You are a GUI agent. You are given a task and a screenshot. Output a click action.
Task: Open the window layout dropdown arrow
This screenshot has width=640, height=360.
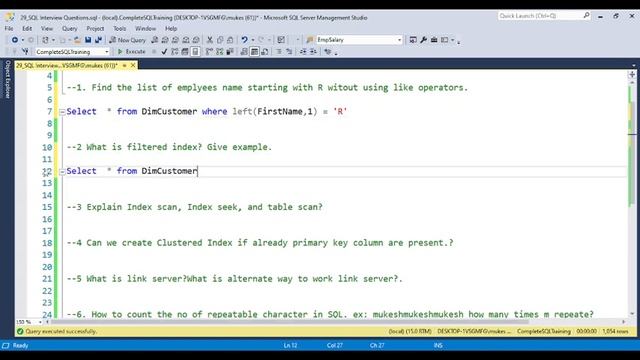[452, 40]
